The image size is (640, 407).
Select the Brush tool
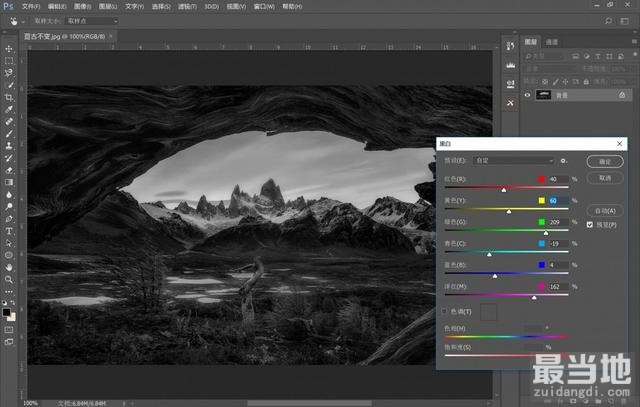click(x=9, y=133)
